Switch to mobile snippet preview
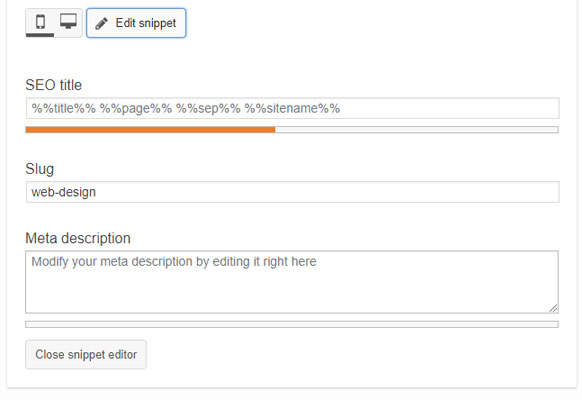 tap(40, 22)
